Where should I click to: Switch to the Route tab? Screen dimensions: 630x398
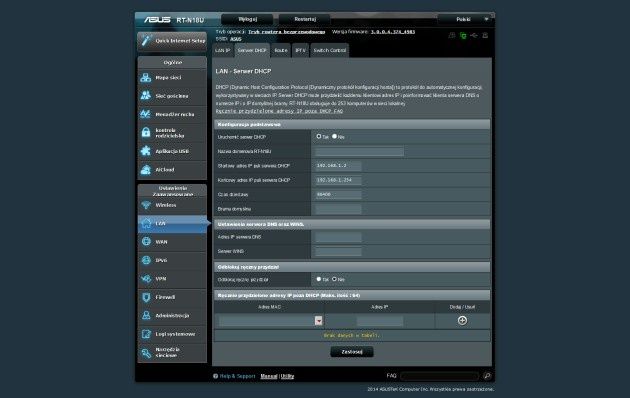point(281,51)
